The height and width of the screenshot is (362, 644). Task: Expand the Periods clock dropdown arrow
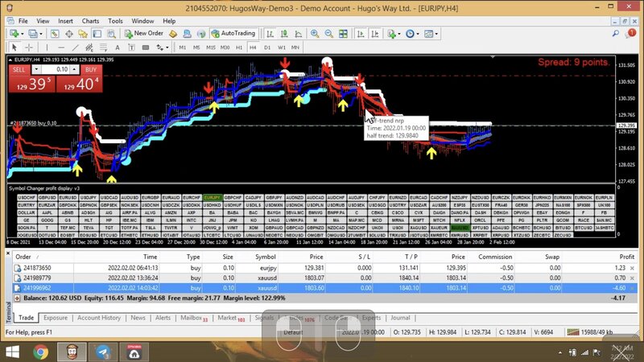click(x=418, y=34)
